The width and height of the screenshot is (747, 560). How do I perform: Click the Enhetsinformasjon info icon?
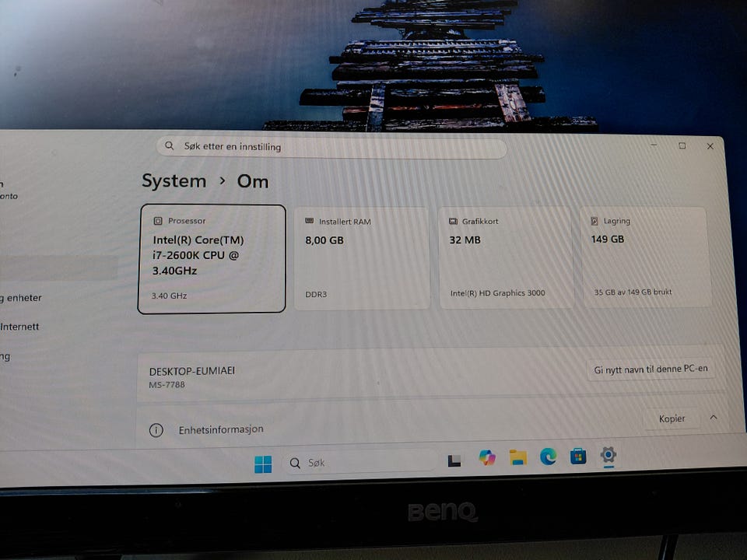coord(156,430)
